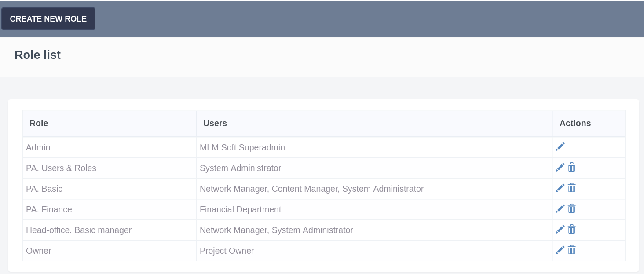Click the Role column header

click(x=39, y=124)
